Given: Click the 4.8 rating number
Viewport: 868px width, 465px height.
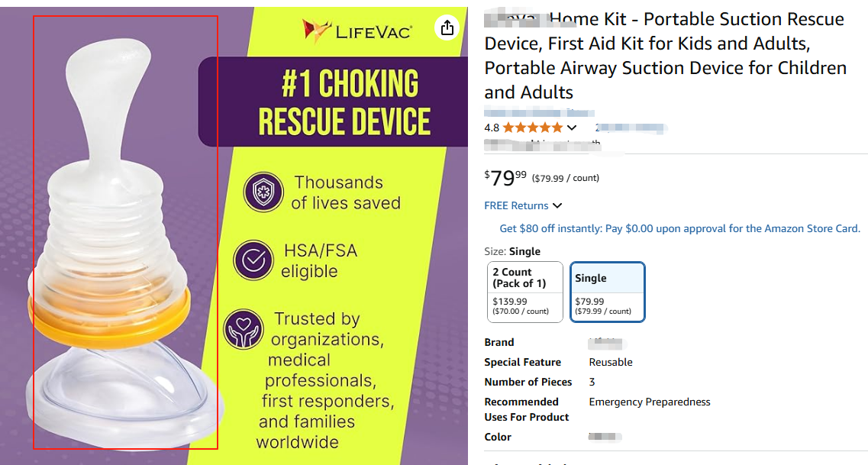Looking at the screenshot, I should (492, 128).
